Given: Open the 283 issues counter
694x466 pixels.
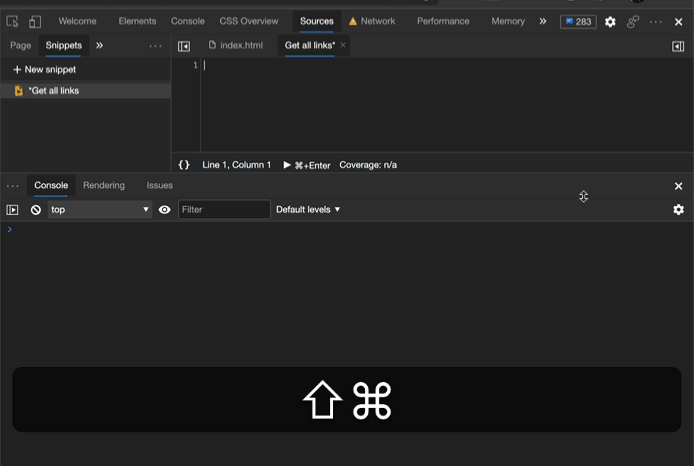Looking at the screenshot, I should coord(578,22).
